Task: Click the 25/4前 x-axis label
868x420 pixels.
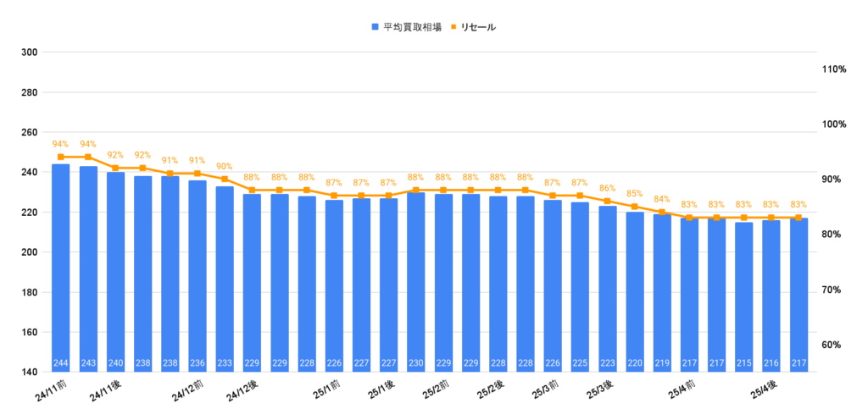Action: click(681, 389)
